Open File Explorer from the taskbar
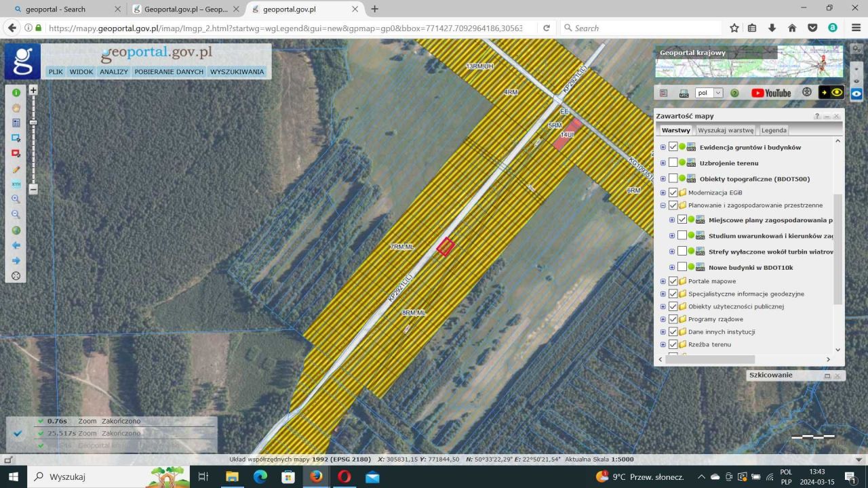 point(233,476)
